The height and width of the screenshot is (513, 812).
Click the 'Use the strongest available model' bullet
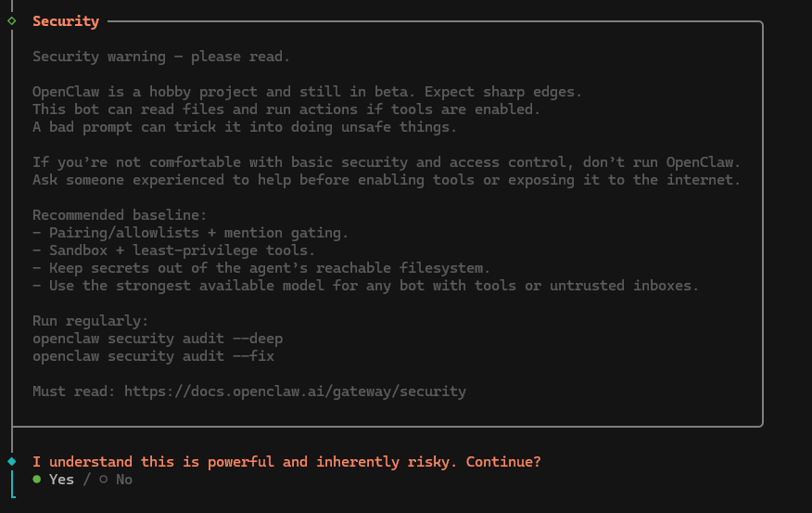click(x=365, y=286)
